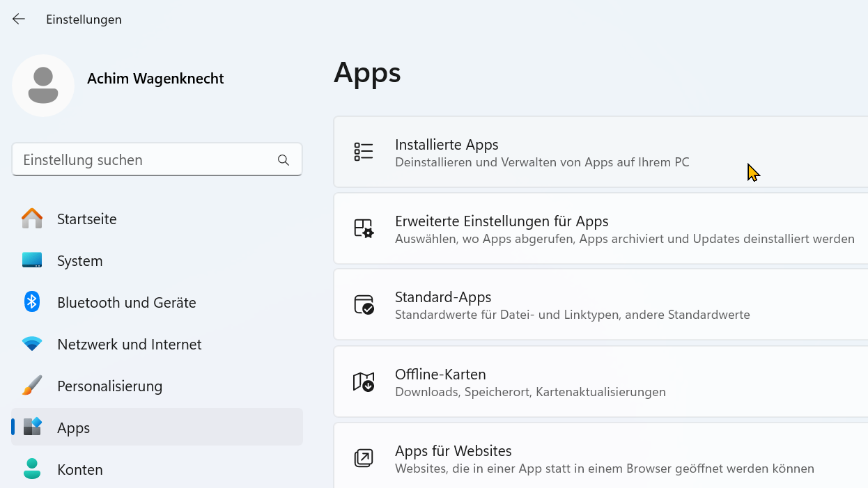Click the Startseite house icon
Screen dimensions: 868x488
32,219
